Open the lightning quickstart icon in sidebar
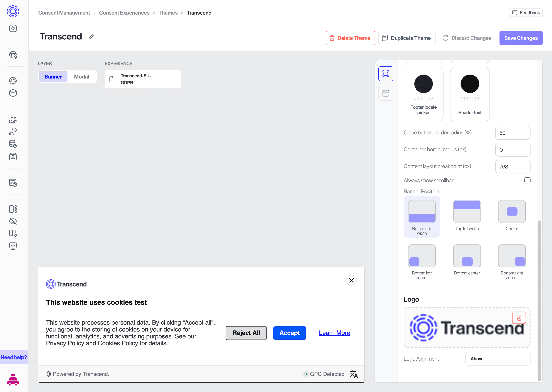 (13, 28)
